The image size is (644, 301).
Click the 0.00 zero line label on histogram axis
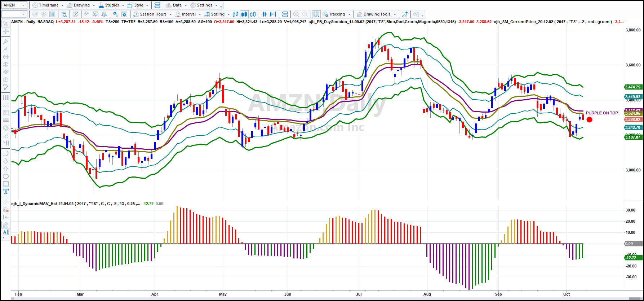pos(633,244)
